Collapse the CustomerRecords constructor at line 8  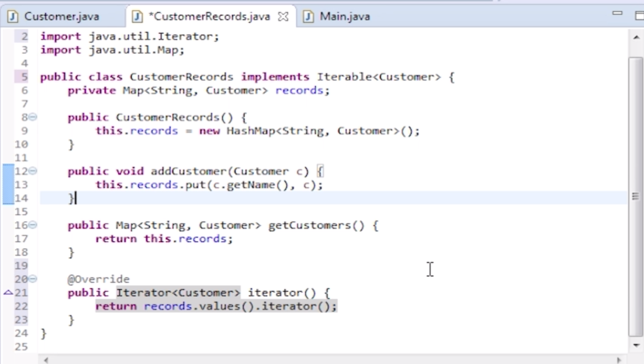(x=33, y=117)
